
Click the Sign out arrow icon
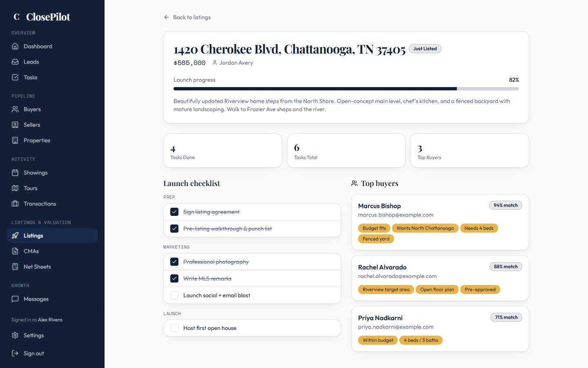[15, 353]
